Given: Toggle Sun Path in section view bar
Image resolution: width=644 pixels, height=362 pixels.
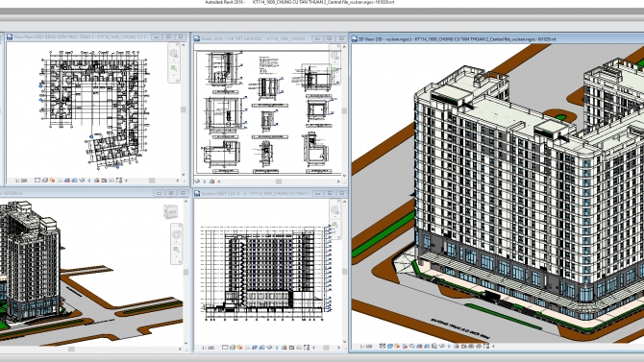Looking at the screenshot, I should pos(240,348).
